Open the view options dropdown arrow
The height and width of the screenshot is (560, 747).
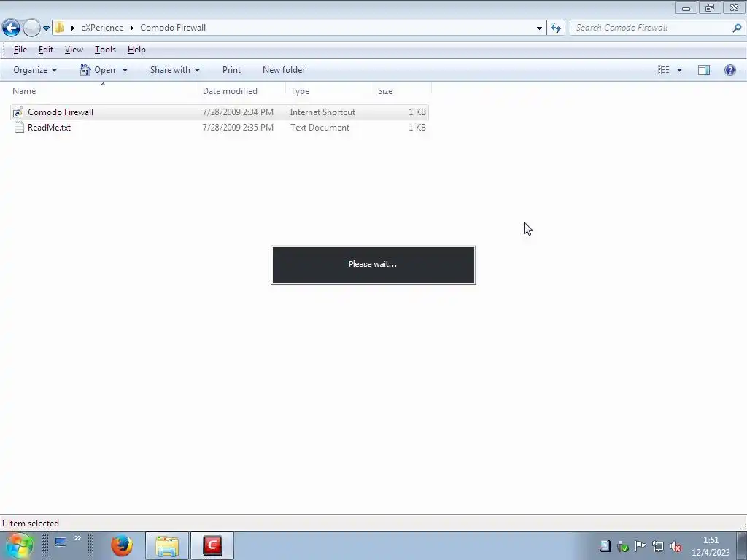click(x=679, y=70)
